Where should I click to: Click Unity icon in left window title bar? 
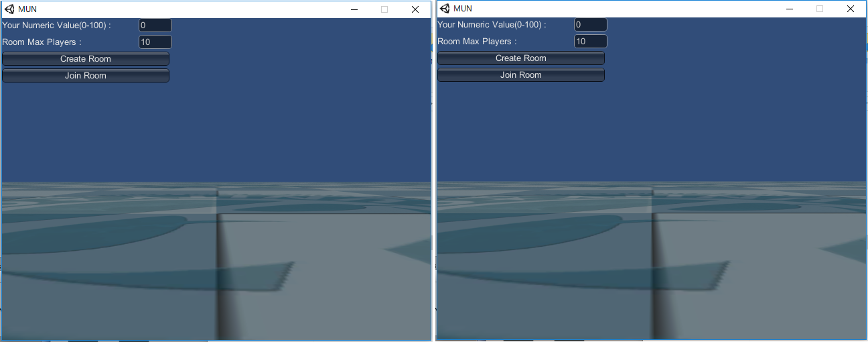click(x=9, y=9)
